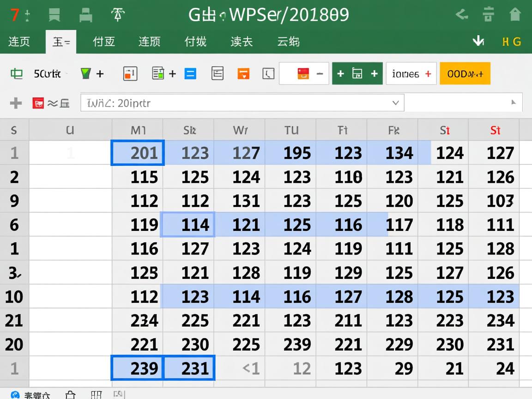
Task: Toggle the red cell highlight swatch
Action: 303,73
